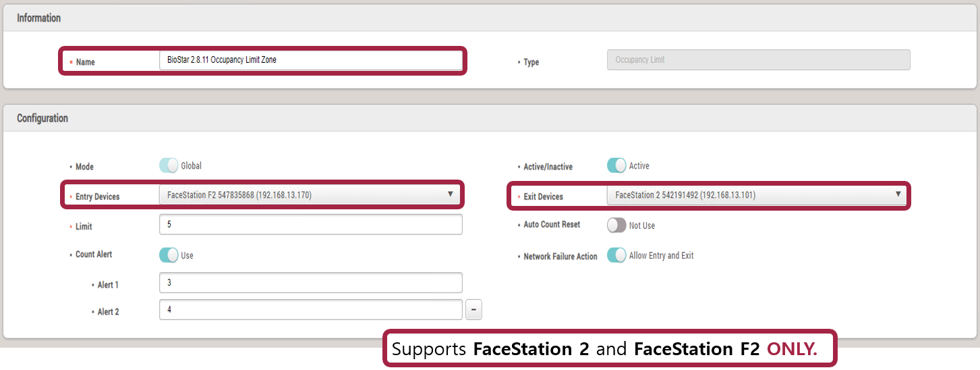Click the Name input field
Viewport: 980px width, 370px height.
[310, 60]
